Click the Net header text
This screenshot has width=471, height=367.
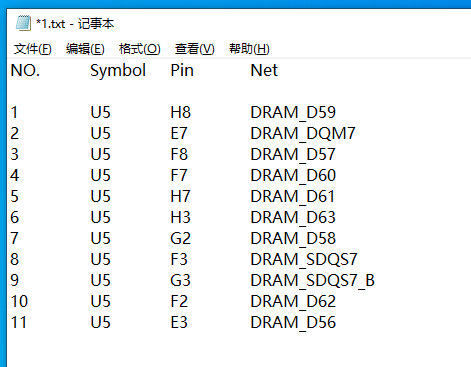click(x=264, y=70)
